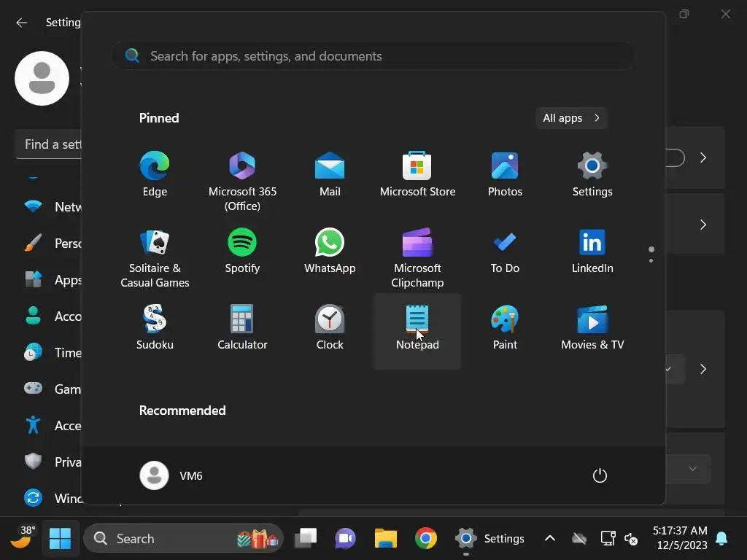Image resolution: width=747 pixels, height=560 pixels.
Task: Open Task View from taskbar
Action: click(306, 539)
